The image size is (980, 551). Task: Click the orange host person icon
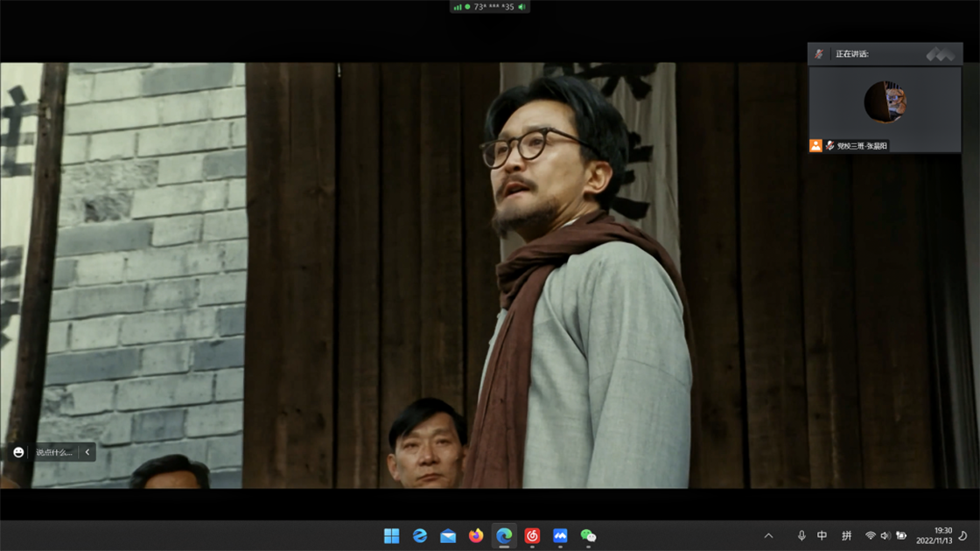815,145
